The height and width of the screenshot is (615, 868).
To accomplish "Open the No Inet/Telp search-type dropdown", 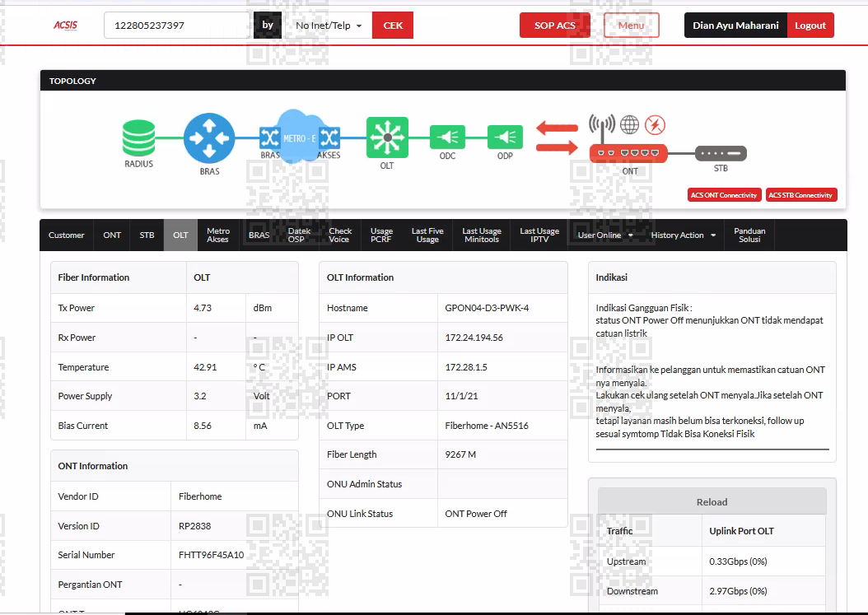I will click(328, 26).
